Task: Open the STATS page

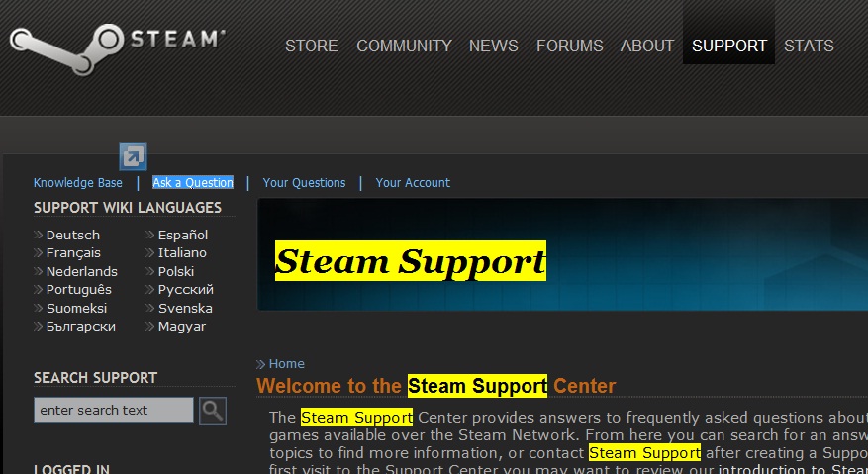Action: [809, 46]
